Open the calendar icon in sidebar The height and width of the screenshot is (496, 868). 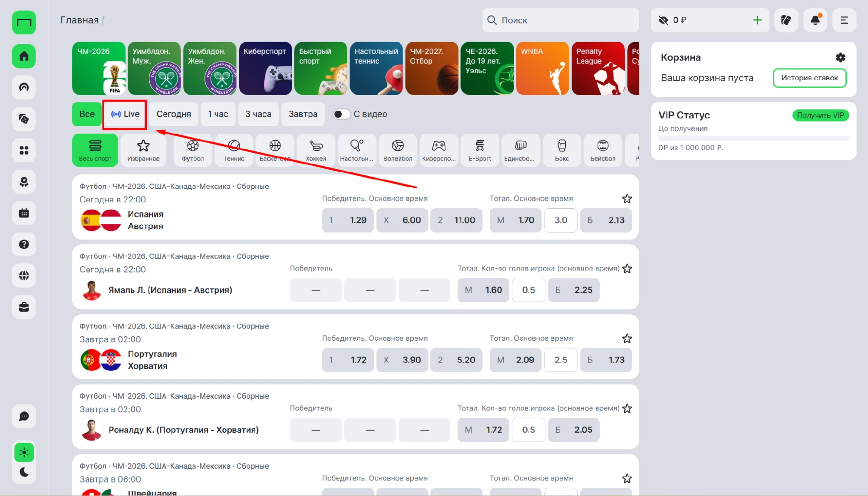tap(24, 213)
